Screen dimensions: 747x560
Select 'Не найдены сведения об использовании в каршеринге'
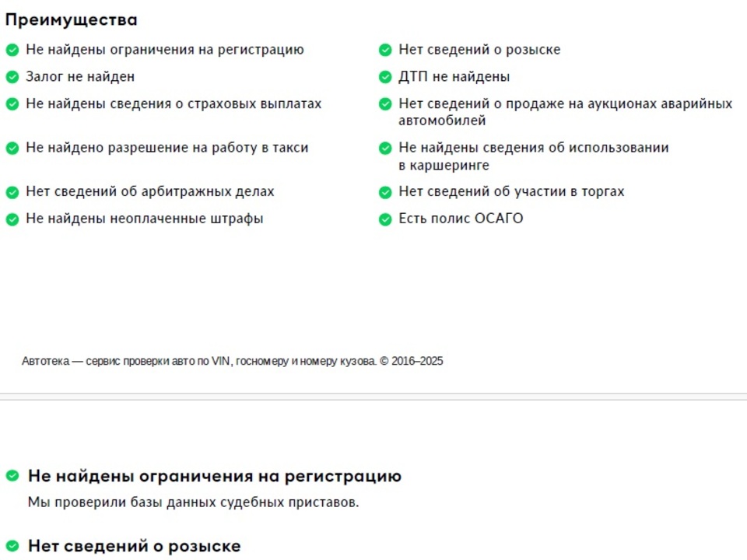coord(534,156)
